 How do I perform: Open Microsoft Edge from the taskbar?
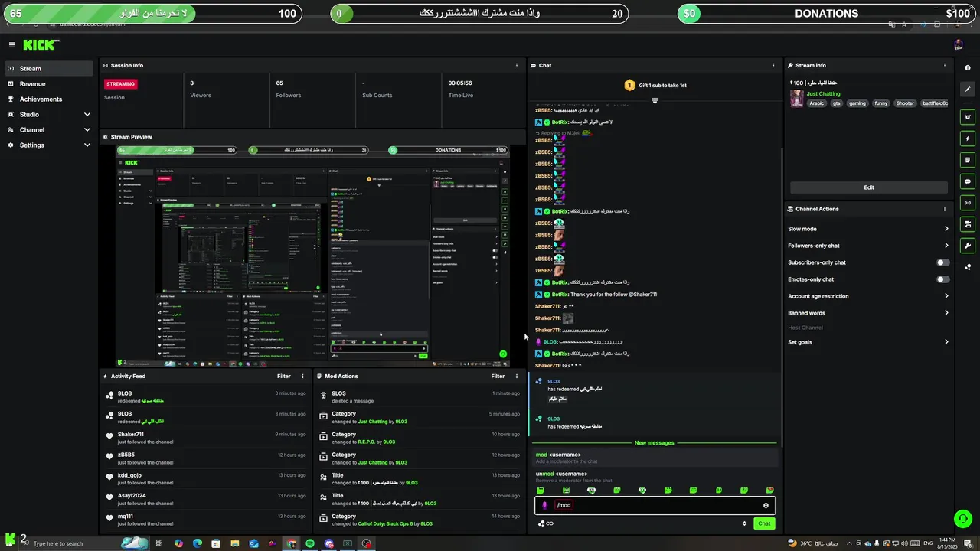point(198,543)
